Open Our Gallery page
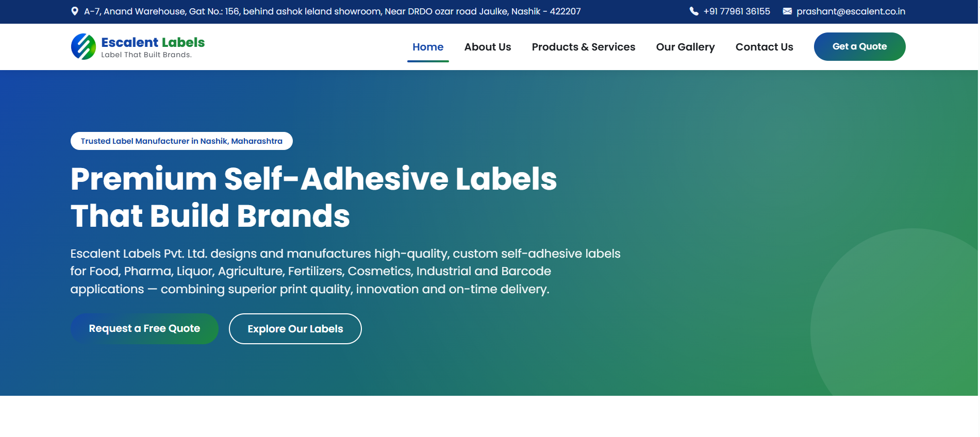The height and width of the screenshot is (437, 980). click(x=685, y=47)
